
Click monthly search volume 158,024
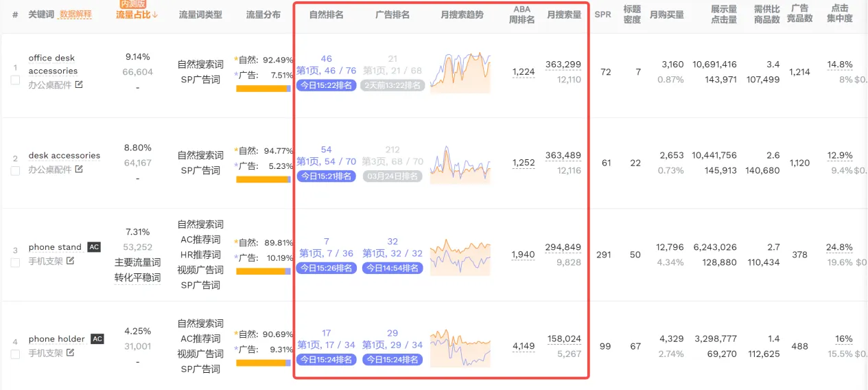point(564,339)
